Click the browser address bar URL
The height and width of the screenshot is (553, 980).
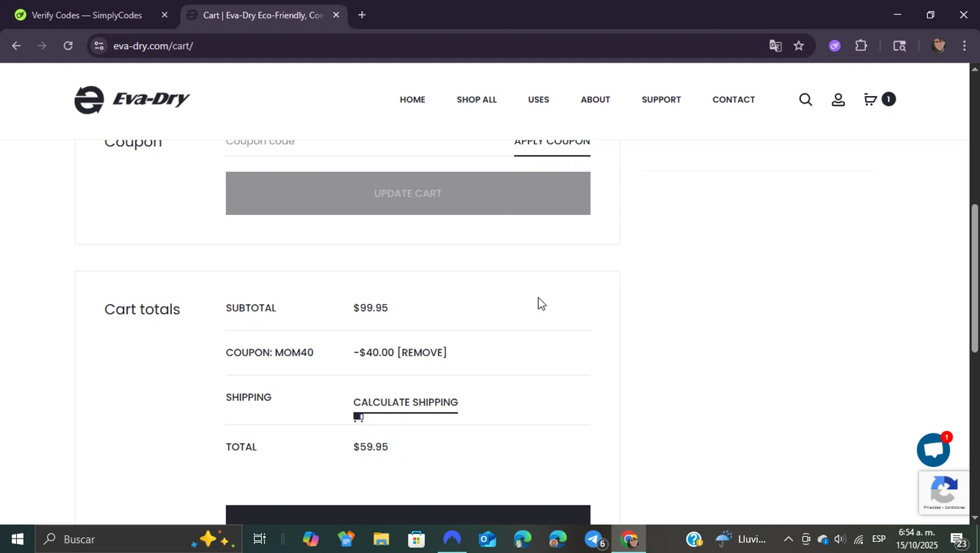pyautogui.click(x=153, y=46)
